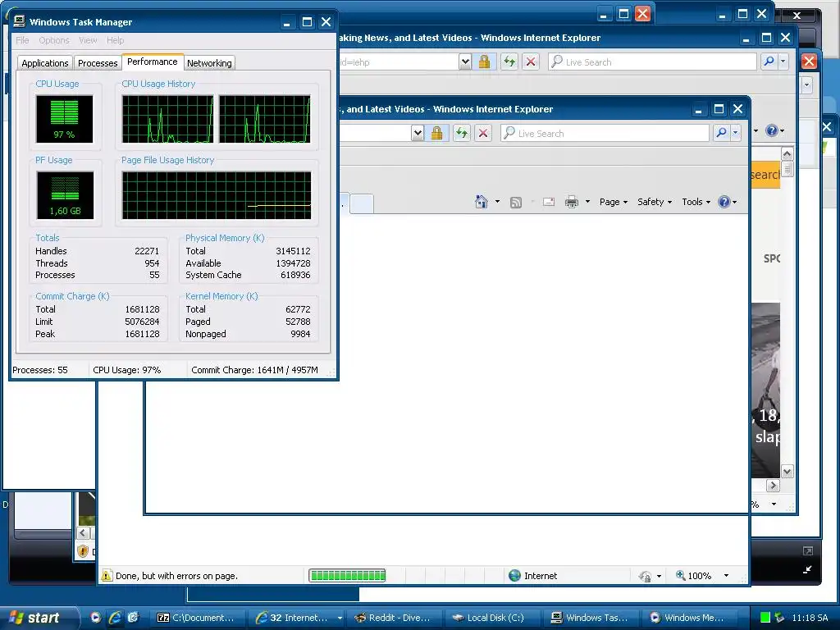Image resolution: width=840 pixels, height=630 pixels.
Task: Open the View menu in Task Manager
Action: tap(88, 40)
